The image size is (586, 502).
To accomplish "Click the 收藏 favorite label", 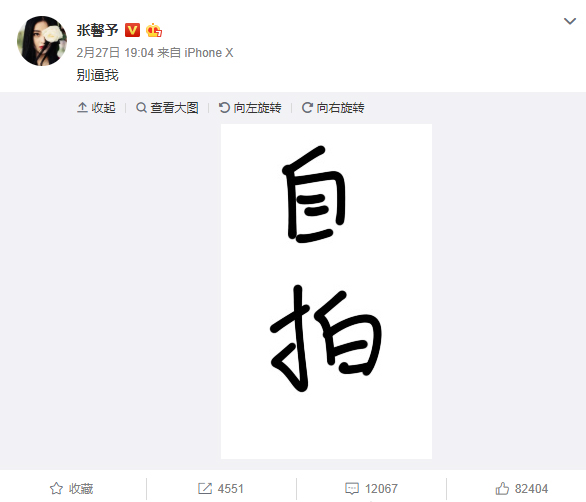I will click(81, 489).
